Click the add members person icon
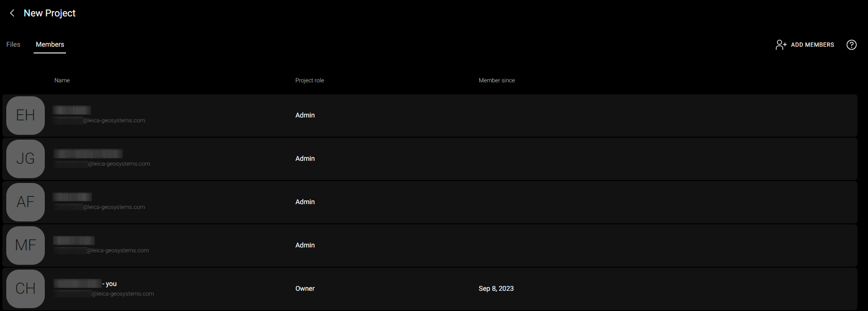 click(781, 45)
